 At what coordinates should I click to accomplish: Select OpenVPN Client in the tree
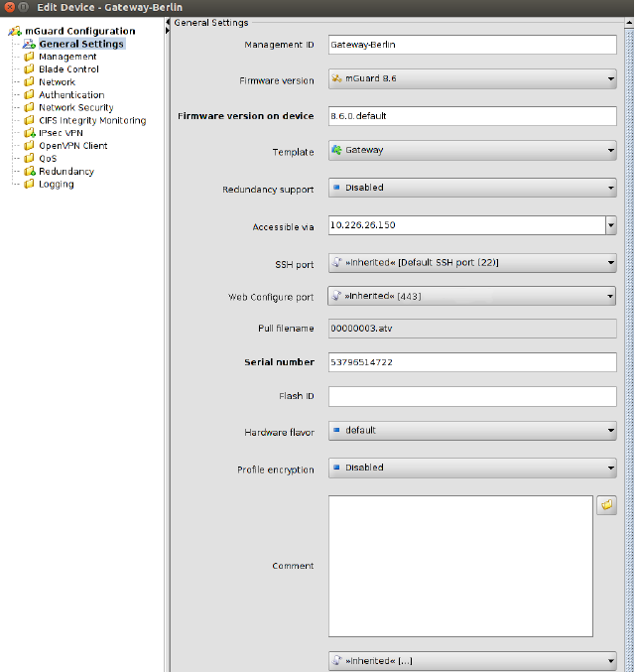click(x=72, y=146)
